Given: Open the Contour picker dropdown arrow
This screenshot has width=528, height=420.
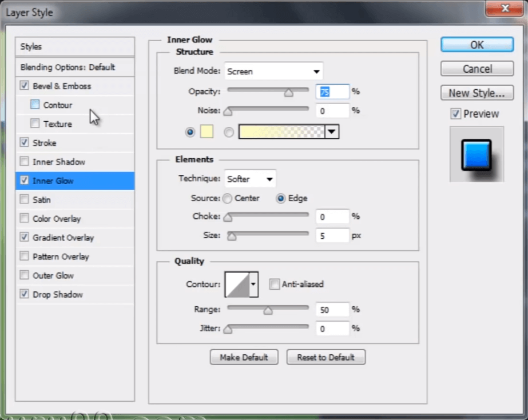Looking at the screenshot, I should click(x=254, y=284).
